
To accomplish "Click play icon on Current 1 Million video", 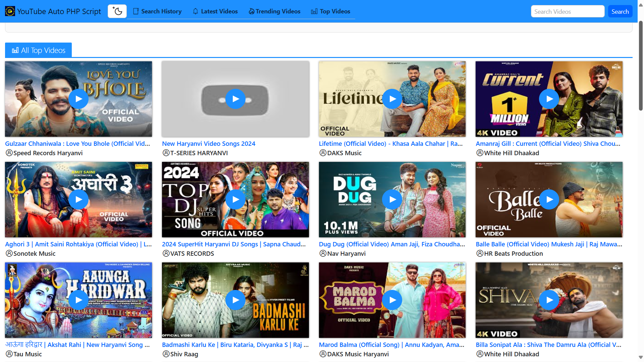I will (549, 99).
